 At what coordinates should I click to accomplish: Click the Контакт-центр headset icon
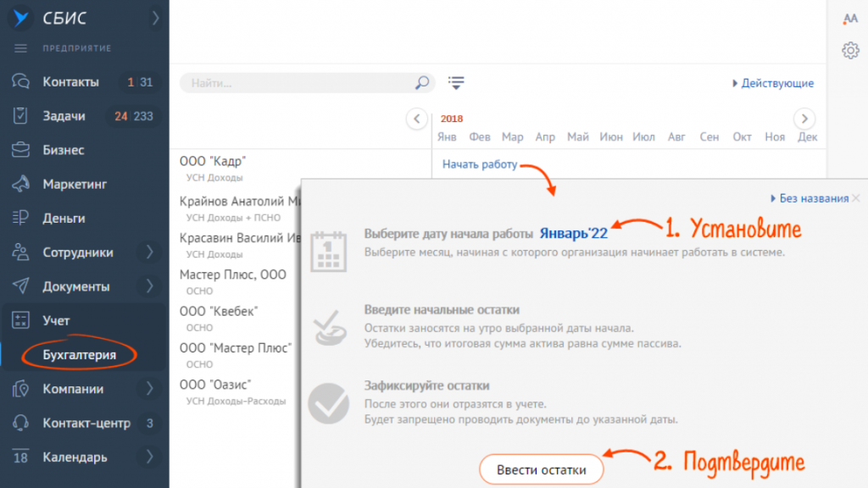20,423
